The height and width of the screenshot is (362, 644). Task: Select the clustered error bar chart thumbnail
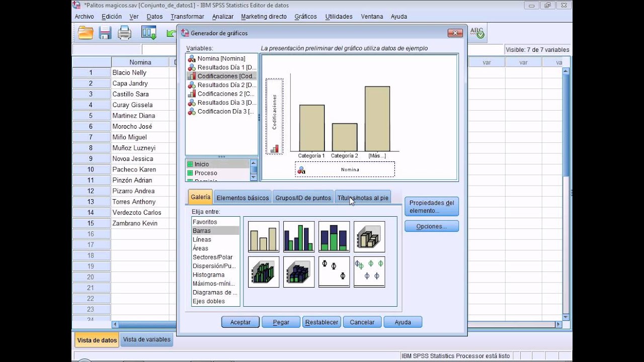tap(369, 272)
